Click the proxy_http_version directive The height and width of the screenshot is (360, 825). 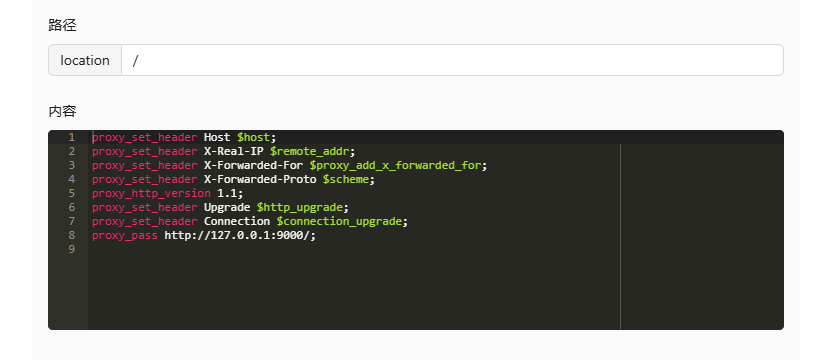(152, 193)
